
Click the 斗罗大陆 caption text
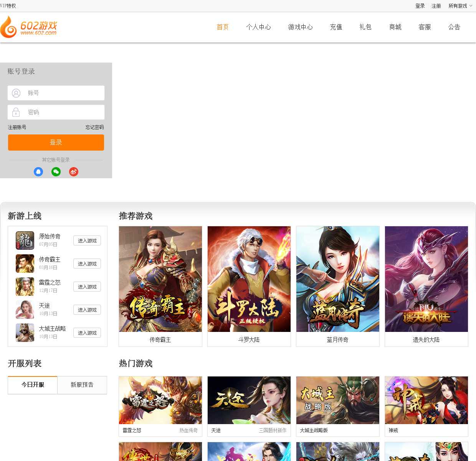(x=249, y=340)
